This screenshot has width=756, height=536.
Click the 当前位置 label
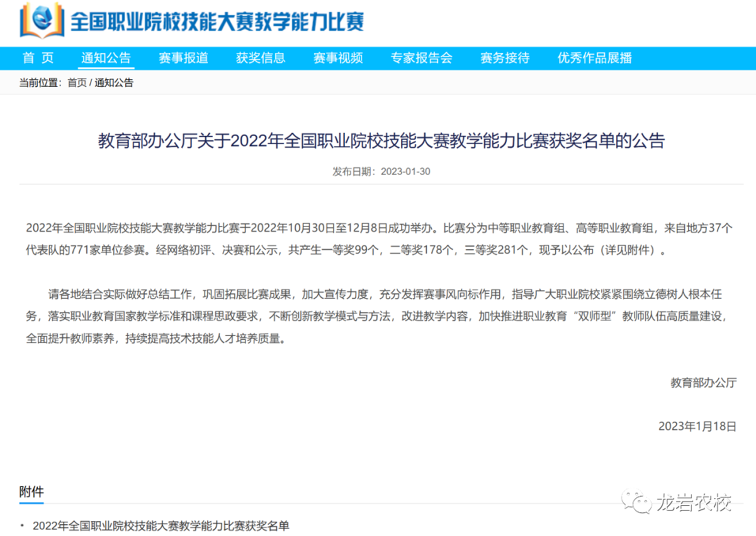(38, 83)
